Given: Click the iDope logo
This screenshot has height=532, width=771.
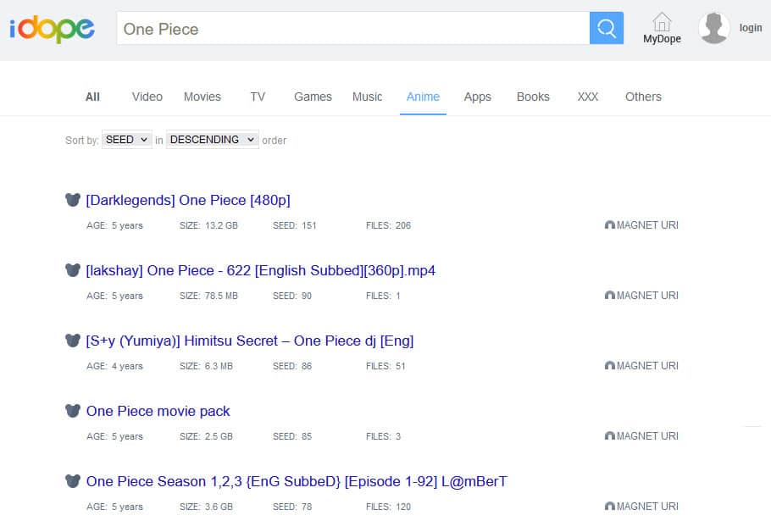Looking at the screenshot, I should [x=51, y=27].
